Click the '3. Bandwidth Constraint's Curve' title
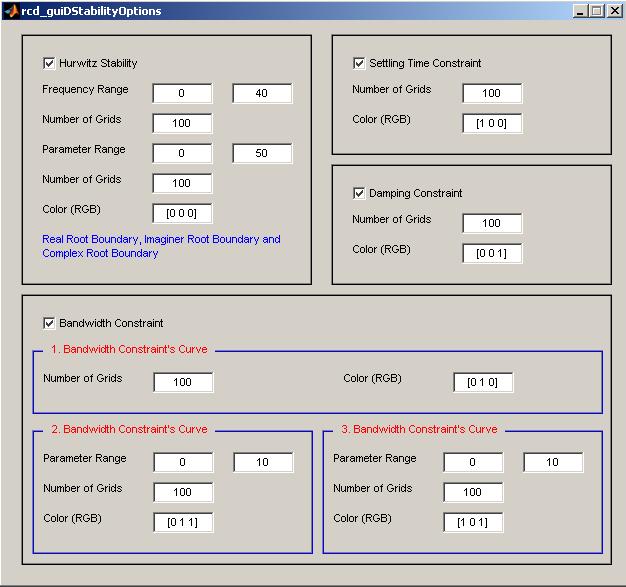Image resolution: width=626 pixels, height=587 pixels. 419,429
